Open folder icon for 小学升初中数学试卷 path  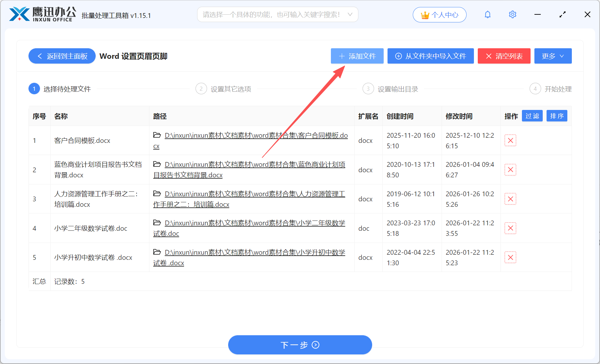tap(157, 252)
